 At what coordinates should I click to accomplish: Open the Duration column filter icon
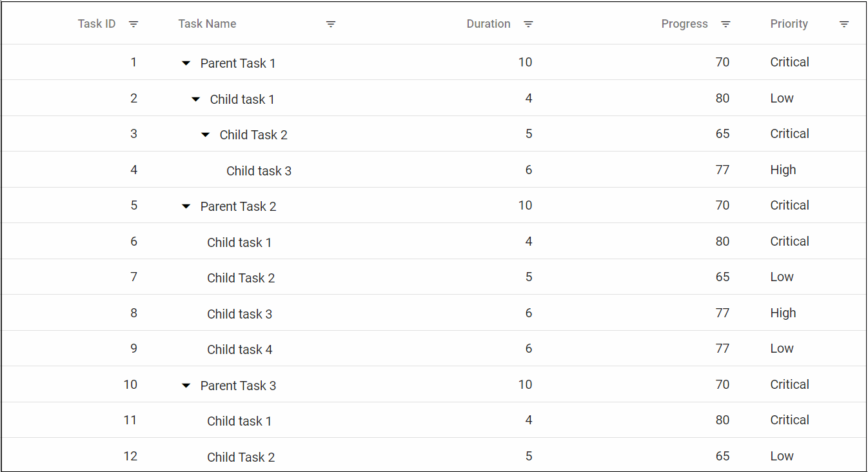pyautogui.click(x=528, y=24)
